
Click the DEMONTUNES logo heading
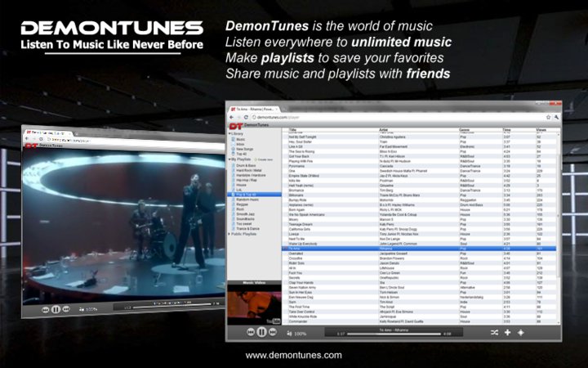(112, 28)
